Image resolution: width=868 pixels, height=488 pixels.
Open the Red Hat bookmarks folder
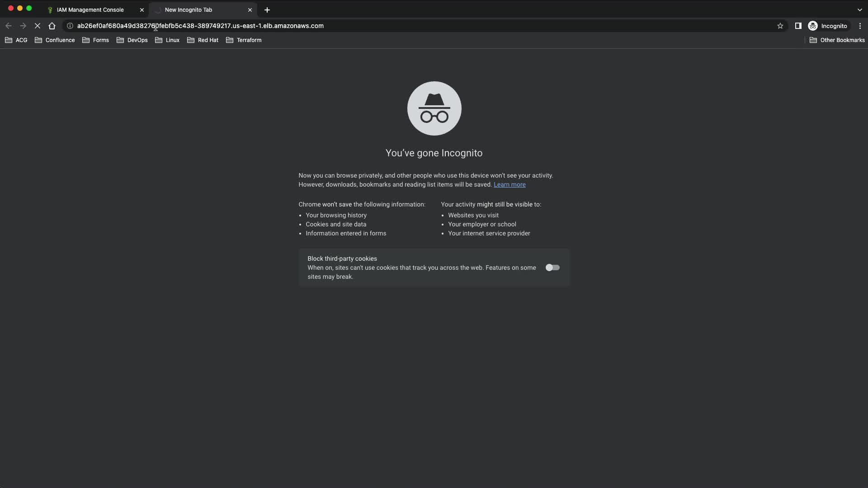(x=203, y=40)
